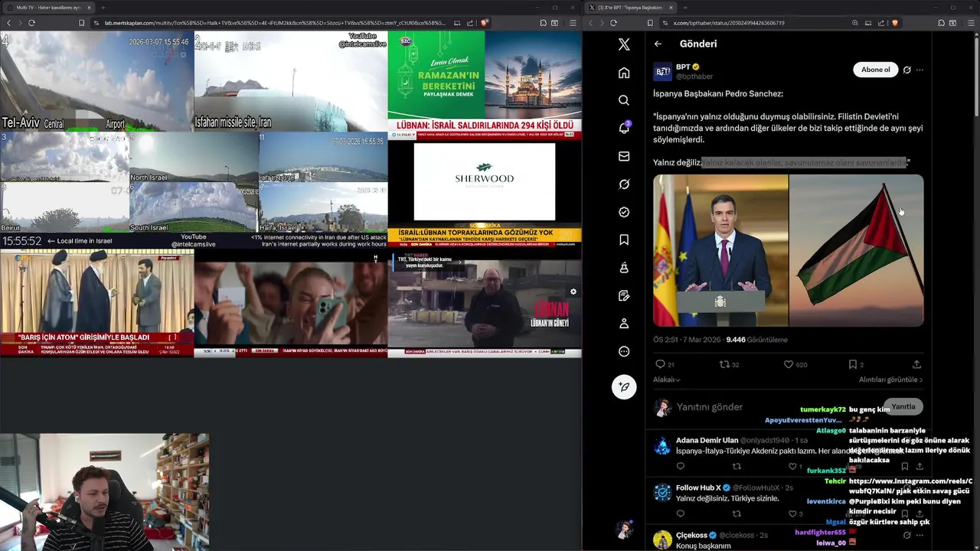Click the Tel-Aviv Central Airport camera feed
The image size is (980, 551).
click(96, 81)
